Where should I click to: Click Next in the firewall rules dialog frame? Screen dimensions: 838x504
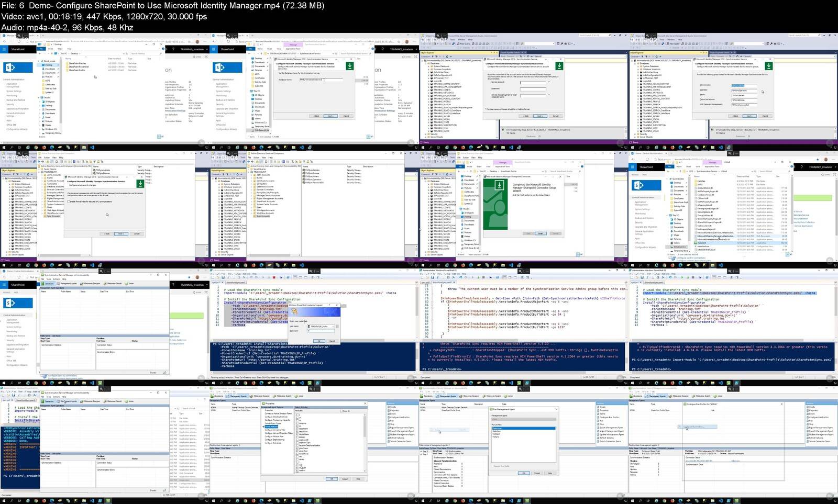121,233
